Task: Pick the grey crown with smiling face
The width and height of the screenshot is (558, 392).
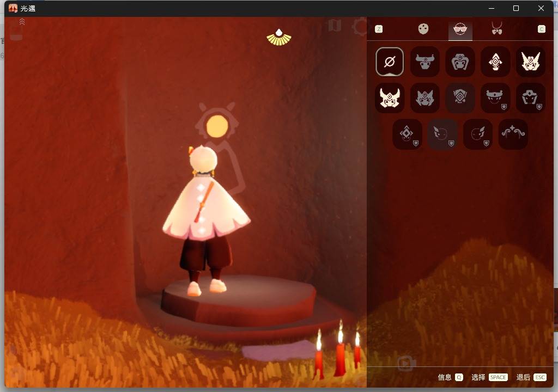Action: [495, 98]
